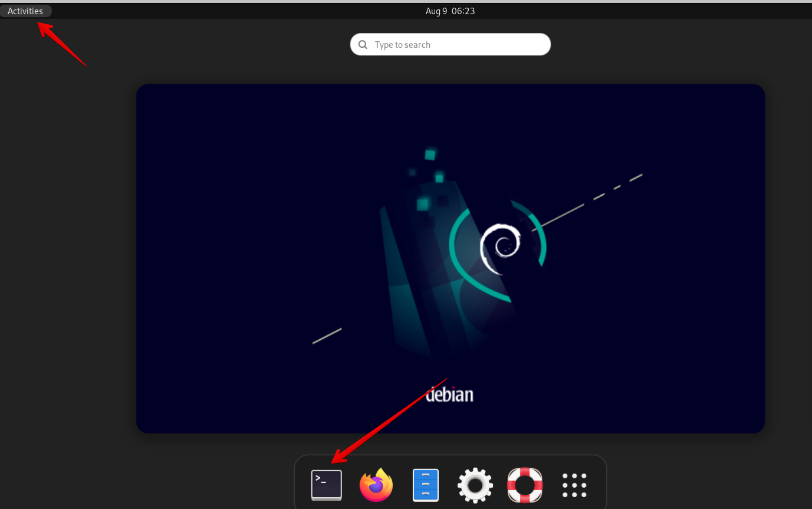Click the "Type to search" placeholder text
812x509 pixels.
point(402,45)
